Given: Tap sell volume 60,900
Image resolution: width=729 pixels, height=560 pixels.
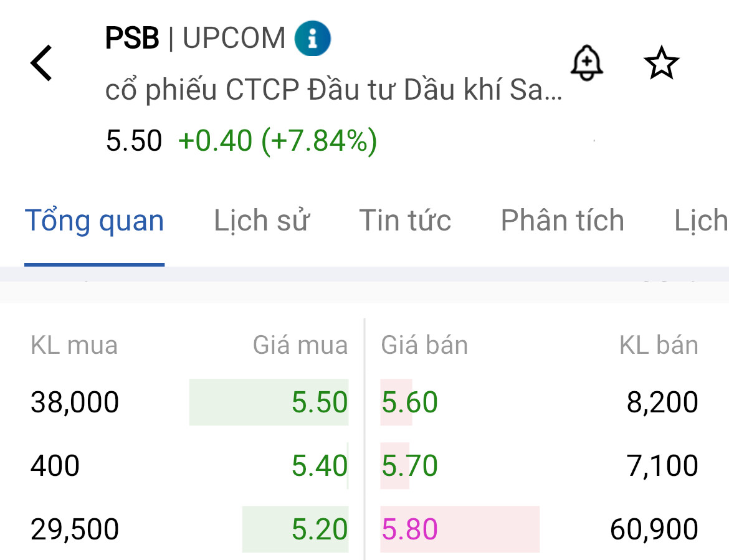Looking at the screenshot, I should tap(654, 529).
